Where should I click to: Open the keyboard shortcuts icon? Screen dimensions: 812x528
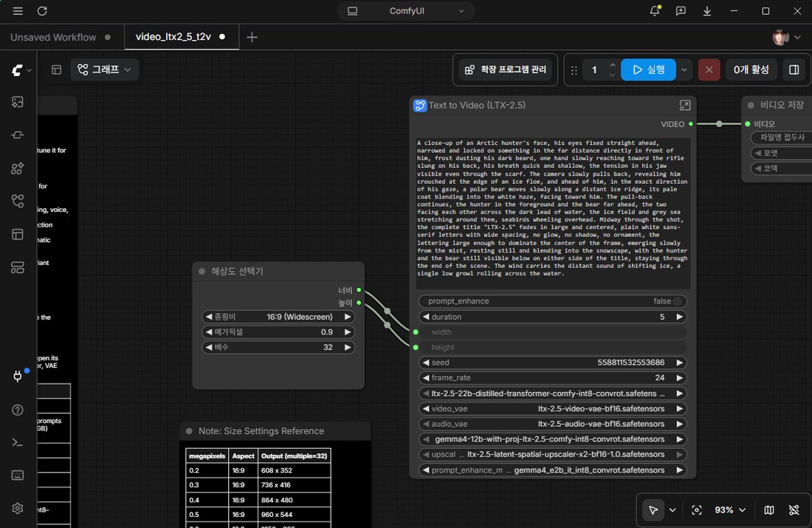[x=18, y=475]
